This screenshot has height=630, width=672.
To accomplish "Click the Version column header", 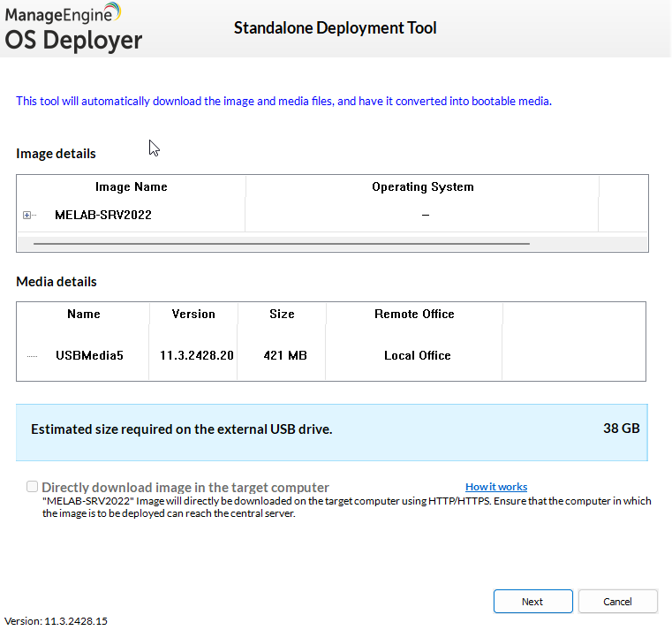I will click(193, 315).
